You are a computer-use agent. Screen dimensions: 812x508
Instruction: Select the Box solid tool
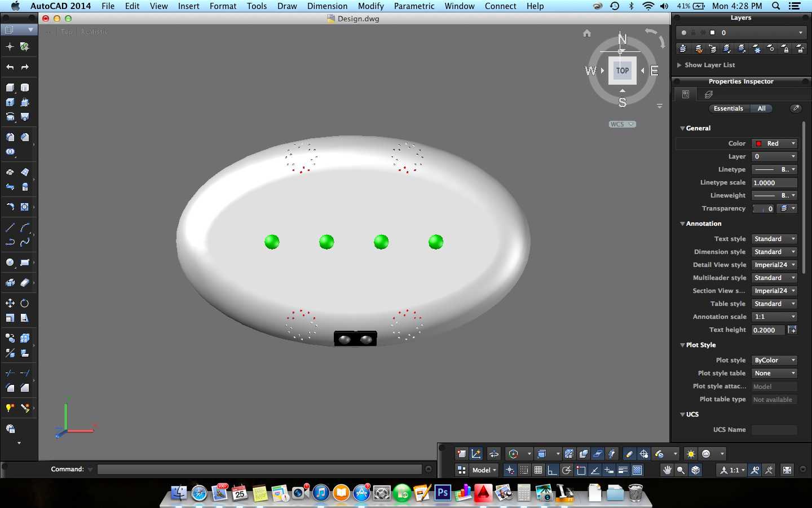click(10, 87)
